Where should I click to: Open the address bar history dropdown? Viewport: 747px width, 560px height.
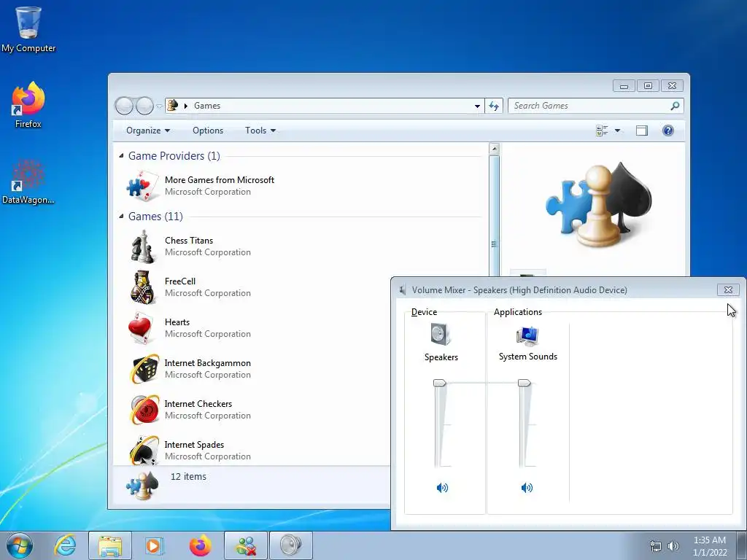(477, 106)
